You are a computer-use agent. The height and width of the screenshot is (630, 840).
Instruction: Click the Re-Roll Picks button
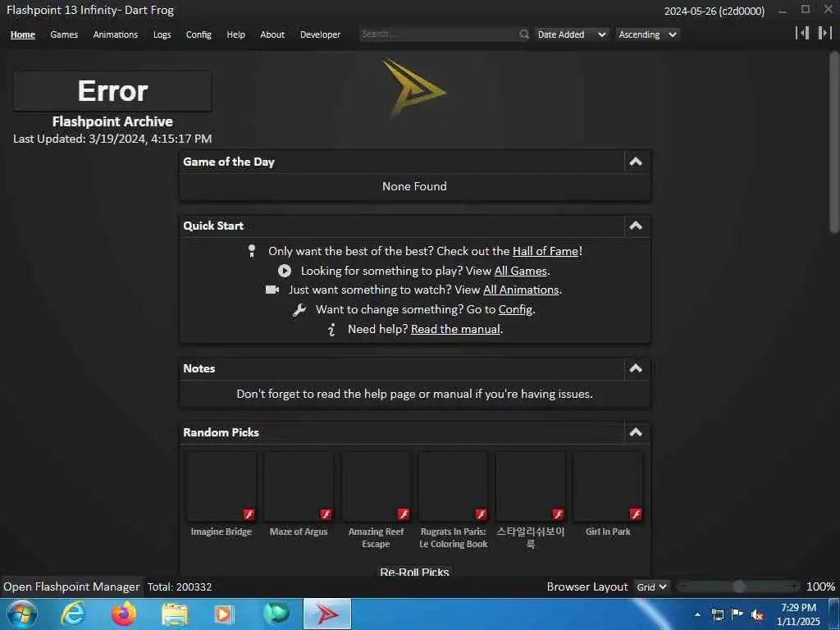point(414,572)
